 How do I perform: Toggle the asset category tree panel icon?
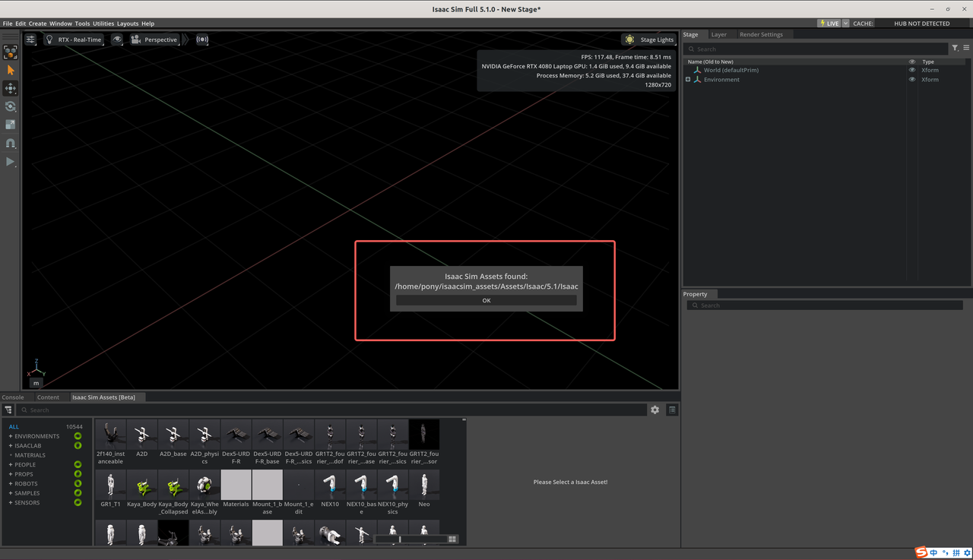coord(8,410)
